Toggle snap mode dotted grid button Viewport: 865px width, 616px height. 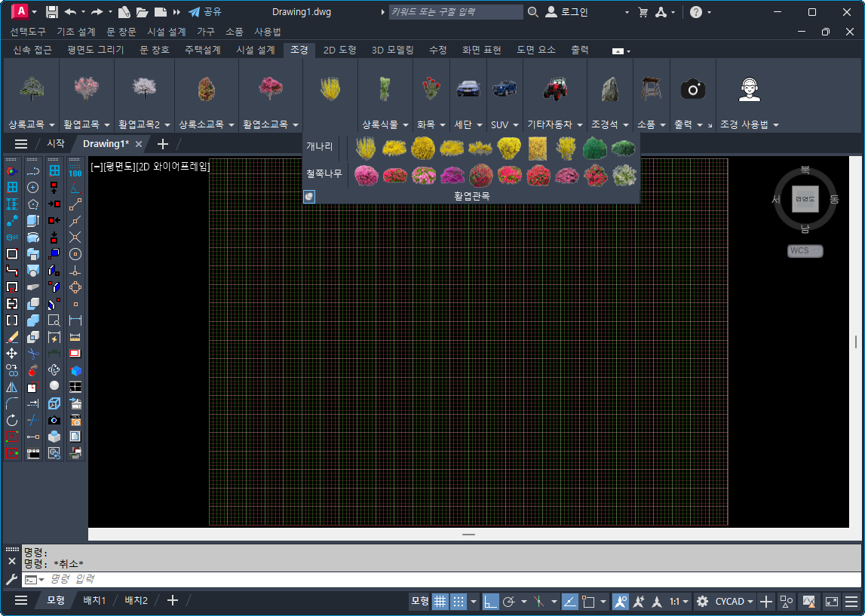[459, 601]
